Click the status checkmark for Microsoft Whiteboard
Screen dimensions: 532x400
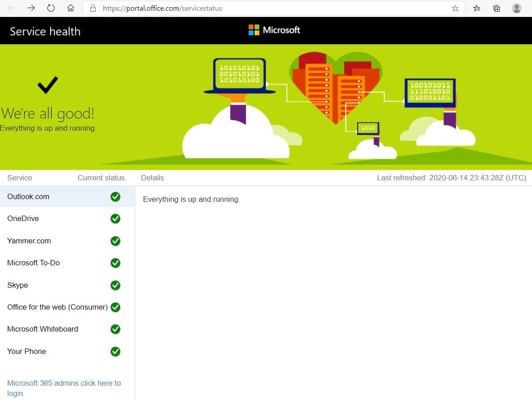click(115, 329)
